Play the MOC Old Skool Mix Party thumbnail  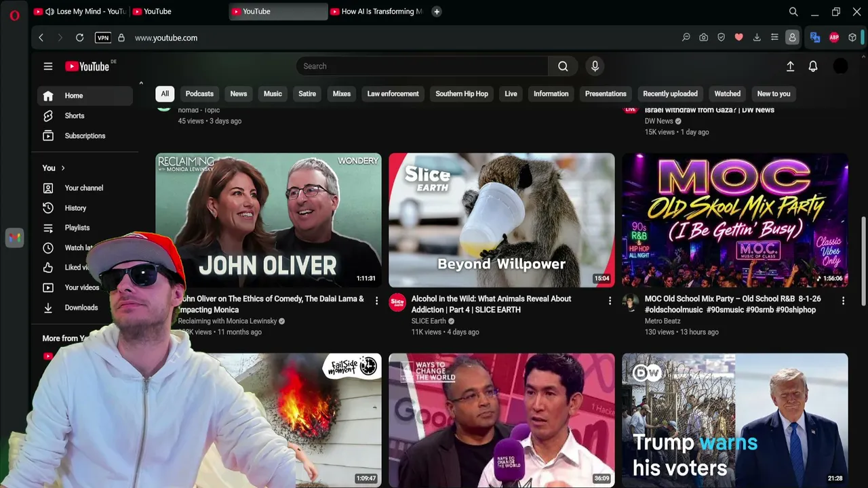point(735,220)
